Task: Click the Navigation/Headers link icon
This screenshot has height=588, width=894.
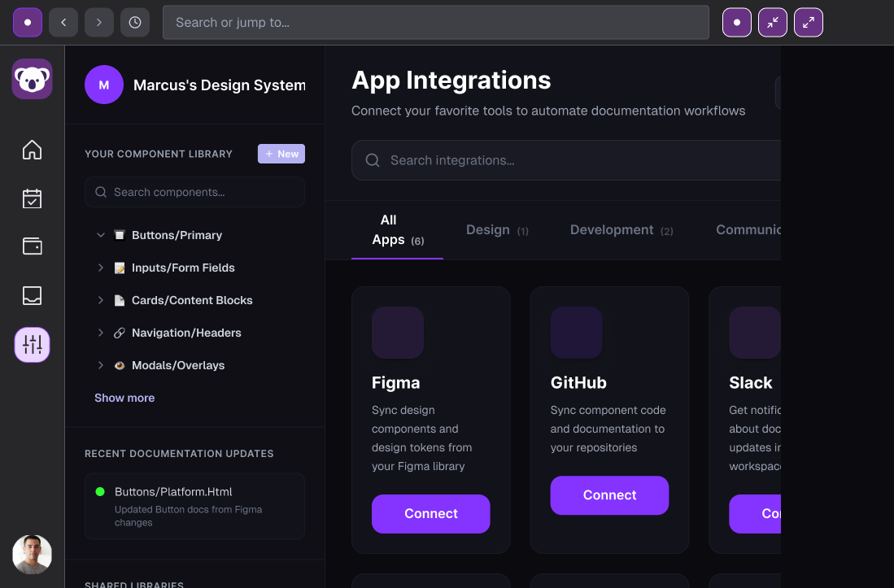Action: [x=119, y=333]
